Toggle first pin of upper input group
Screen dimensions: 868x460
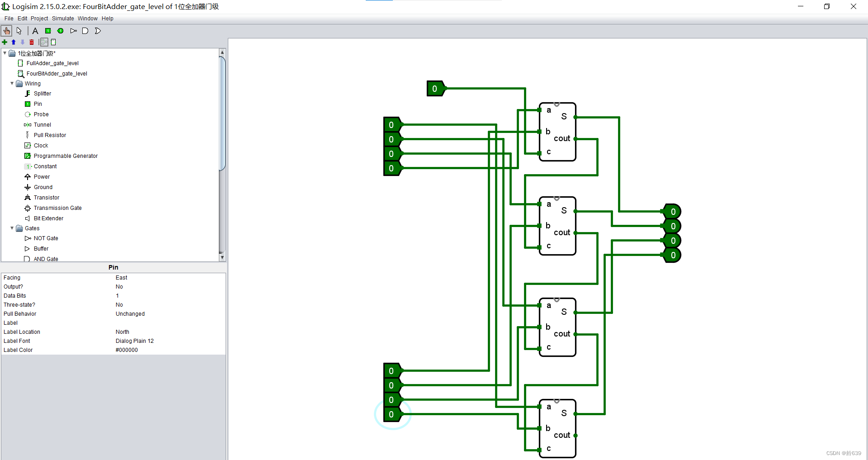(392, 125)
